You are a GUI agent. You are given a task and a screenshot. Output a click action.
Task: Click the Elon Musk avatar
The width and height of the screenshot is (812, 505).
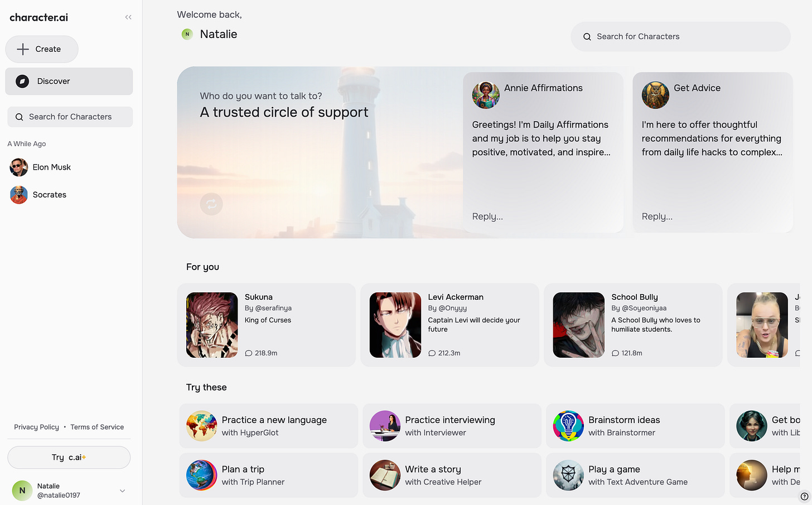pos(19,167)
